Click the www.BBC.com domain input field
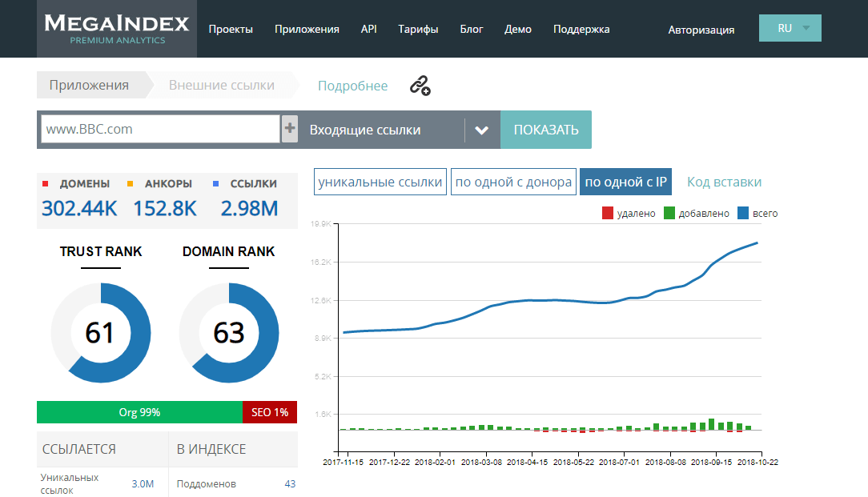Image resolution: width=868 pixels, height=497 pixels. click(160, 129)
